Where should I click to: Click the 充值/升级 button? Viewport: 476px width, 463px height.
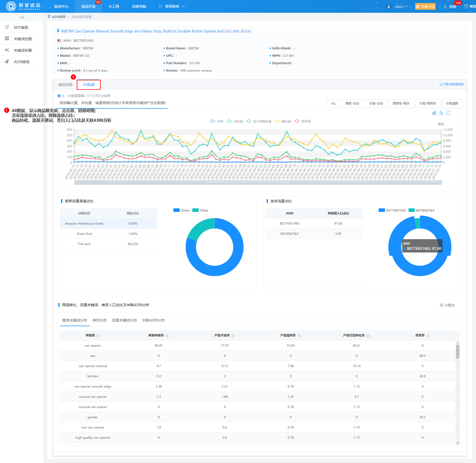tap(425, 7)
